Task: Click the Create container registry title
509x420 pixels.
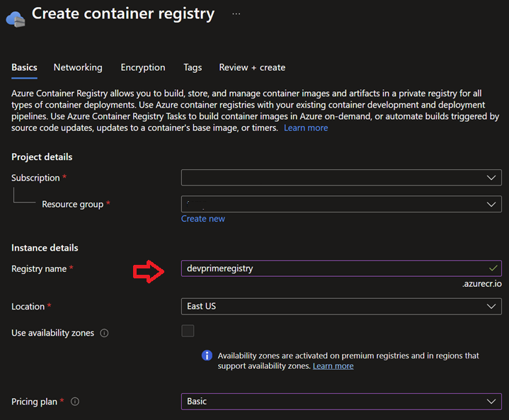Action: click(x=123, y=13)
